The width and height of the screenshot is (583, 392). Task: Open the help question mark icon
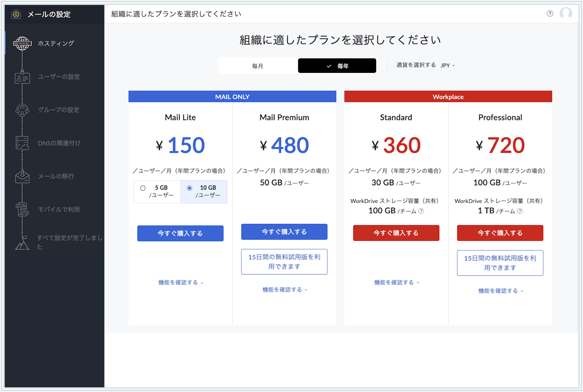click(x=550, y=14)
